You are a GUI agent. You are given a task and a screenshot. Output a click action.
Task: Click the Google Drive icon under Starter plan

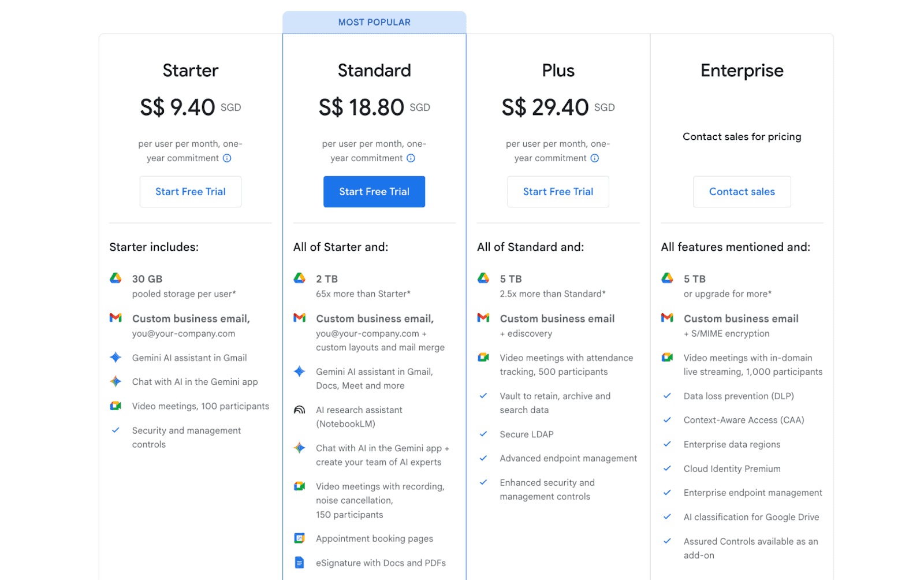115,279
